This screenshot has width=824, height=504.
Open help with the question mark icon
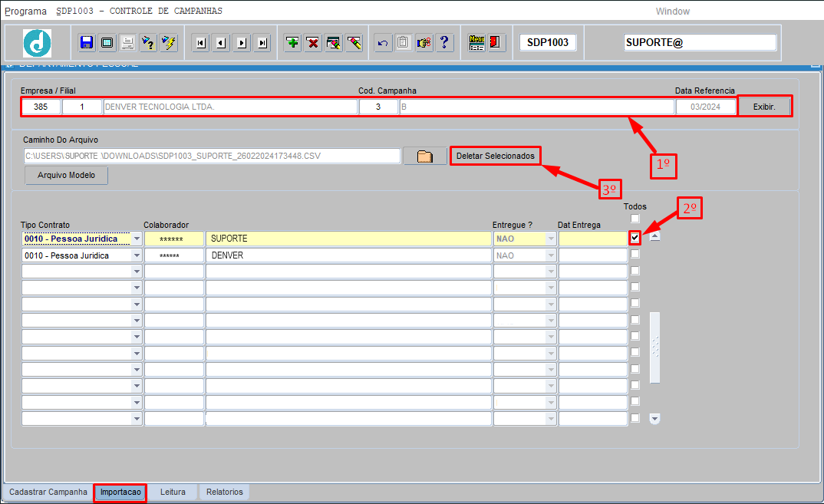pyautogui.click(x=444, y=42)
